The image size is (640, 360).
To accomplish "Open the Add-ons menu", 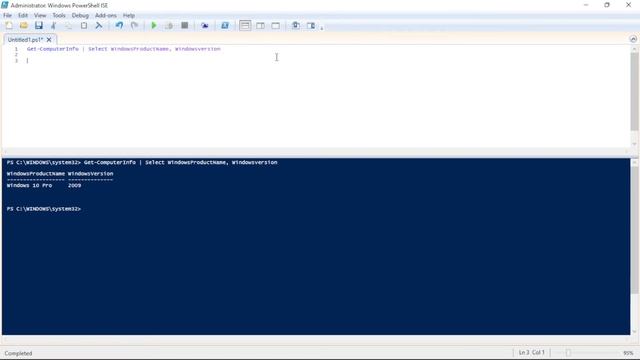I will click(106, 15).
